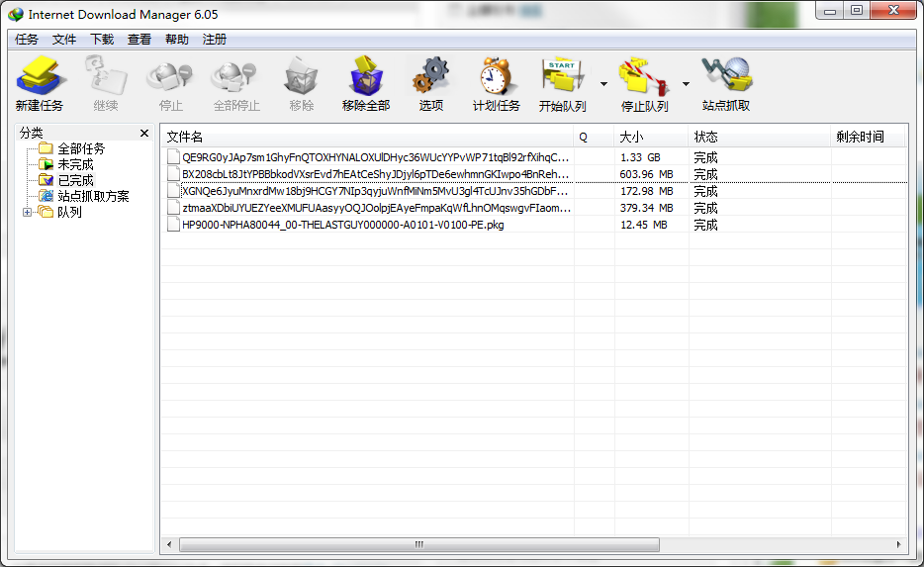
Task: Launch 站点抓取 (site grabber) icon
Action: 726,75
